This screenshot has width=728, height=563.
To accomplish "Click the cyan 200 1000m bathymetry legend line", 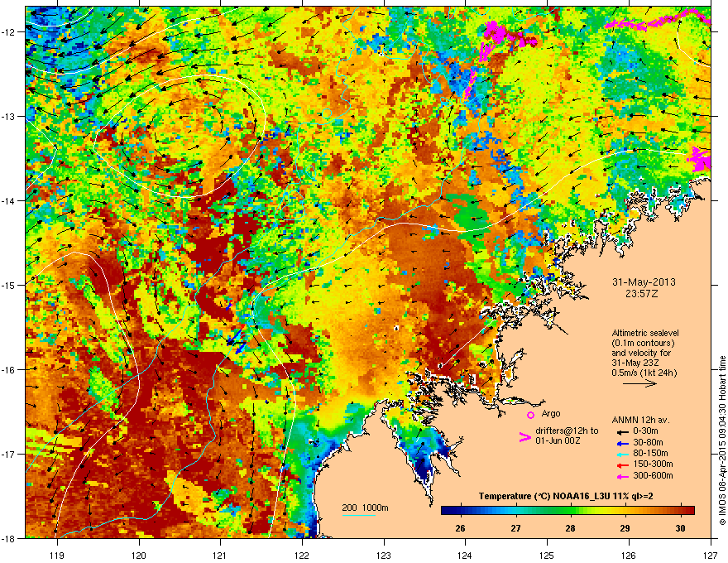I will 359,515.
